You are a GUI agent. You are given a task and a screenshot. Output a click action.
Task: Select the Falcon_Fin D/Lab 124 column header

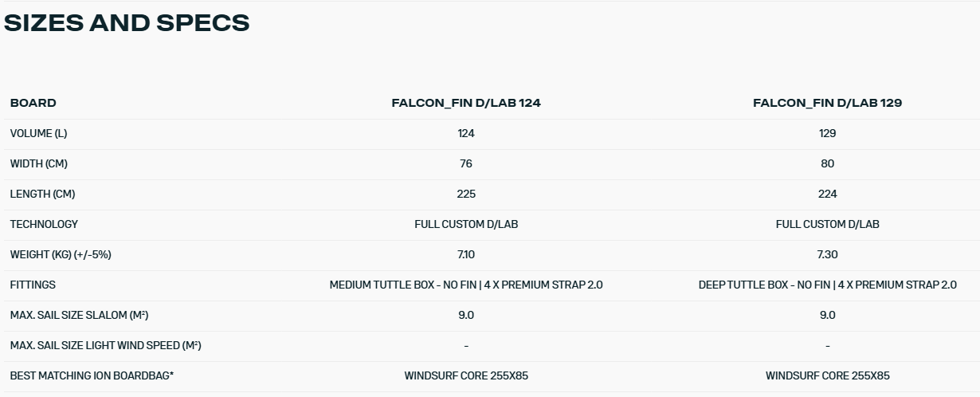coord(466,103)
